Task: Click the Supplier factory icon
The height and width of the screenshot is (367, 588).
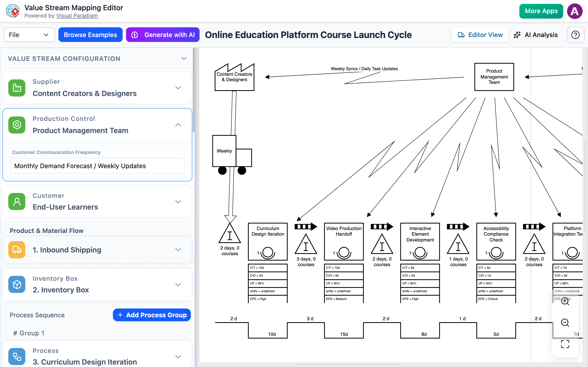Action: point(17,88)
